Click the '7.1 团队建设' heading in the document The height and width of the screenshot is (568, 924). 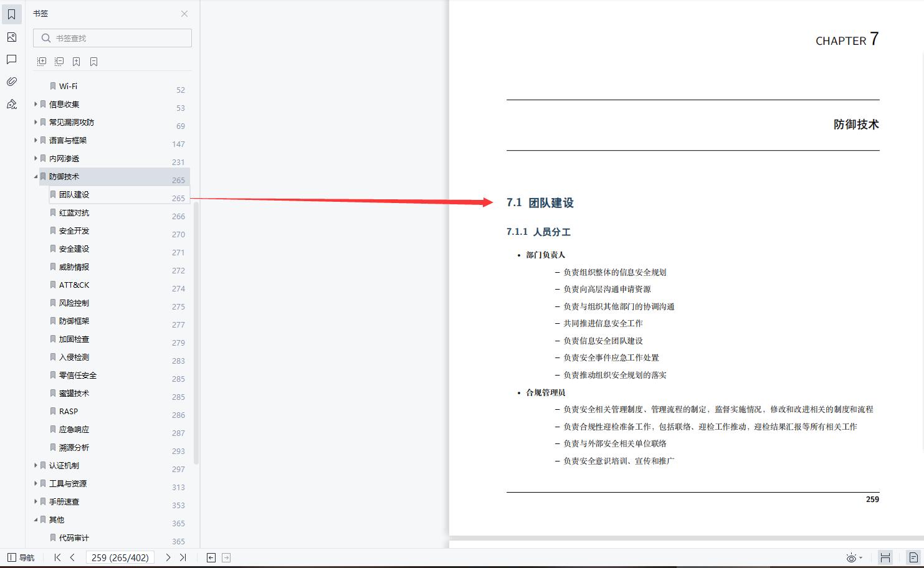[540, 202]
